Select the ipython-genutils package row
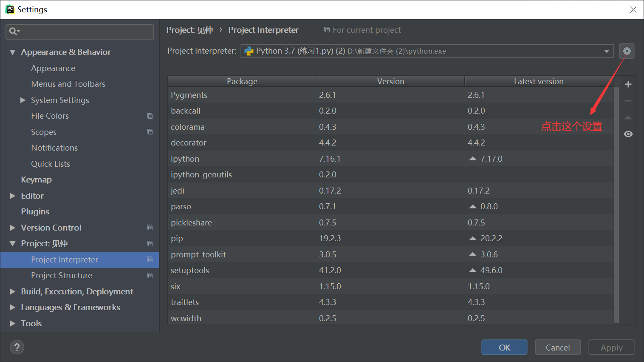Viewport: 644px width, 362px height. click(391, 174)
